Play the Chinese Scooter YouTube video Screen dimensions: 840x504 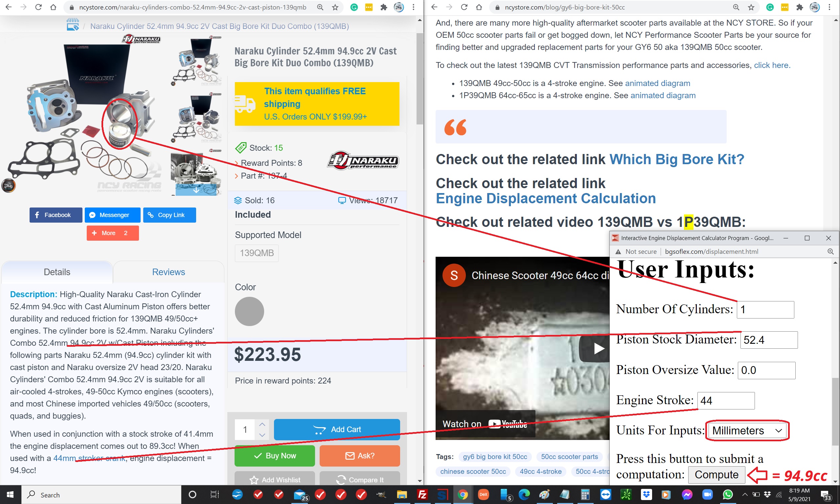598,348
